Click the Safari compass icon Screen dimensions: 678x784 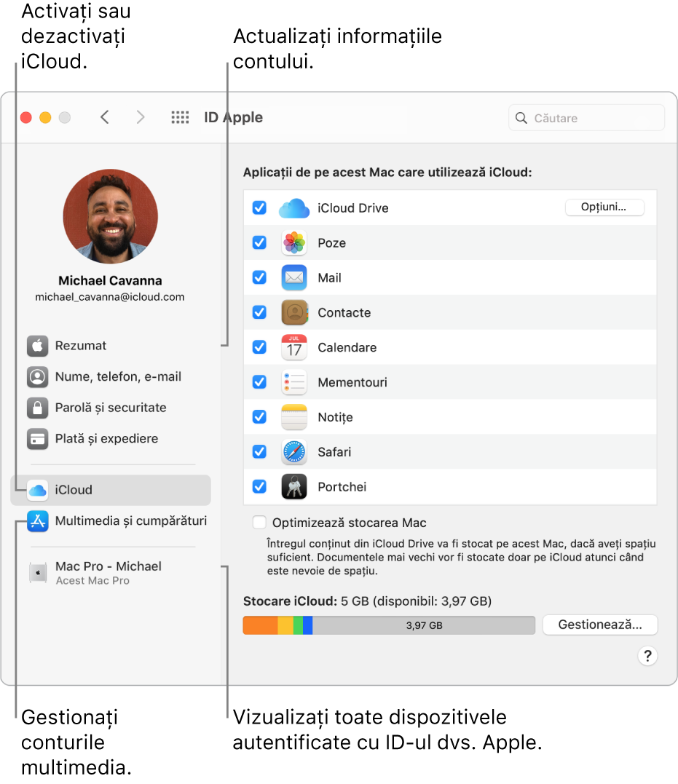pos(293,451)
